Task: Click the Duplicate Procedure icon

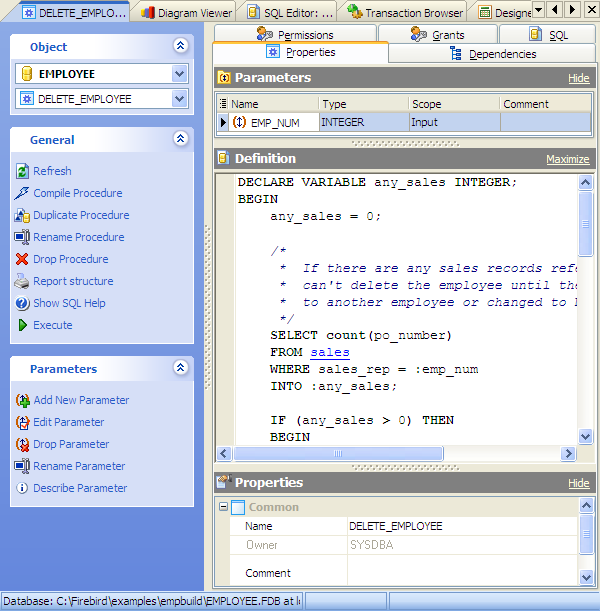Action: tap(22, 215)
